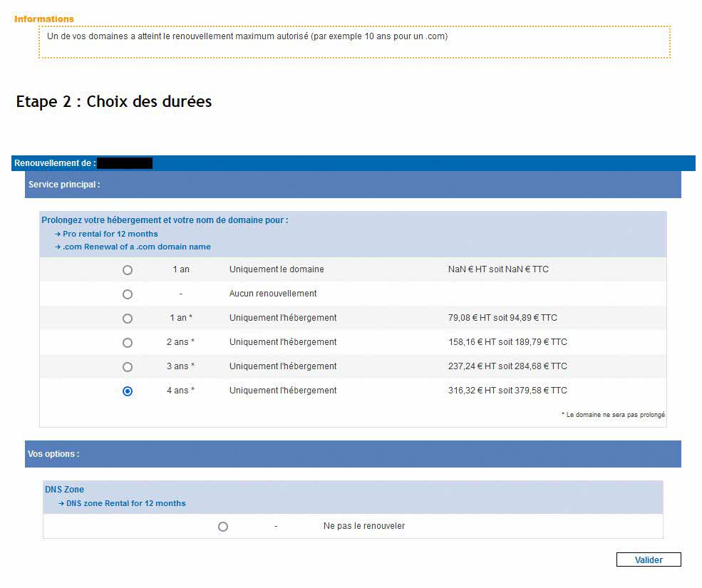
Task: Click the Etape 2 : Choix des durées heading
Action: [114, 102]
